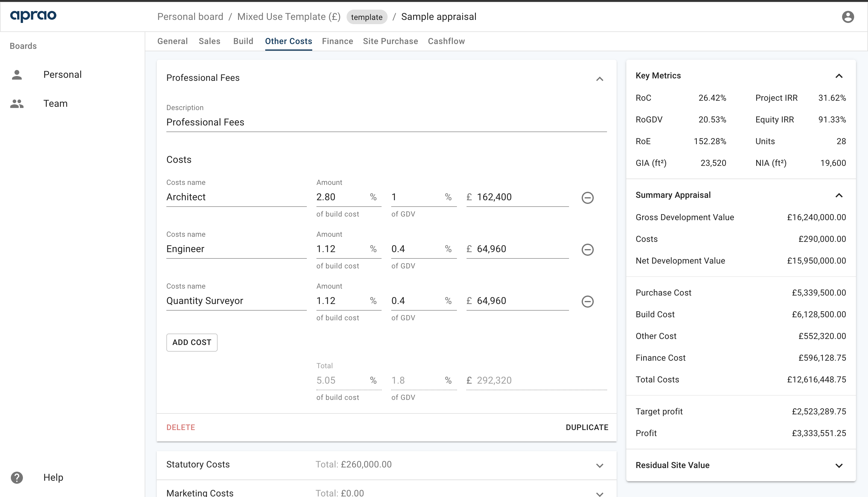
Task: Open the Cashflow tab
Action: click(x=446, y=41)
